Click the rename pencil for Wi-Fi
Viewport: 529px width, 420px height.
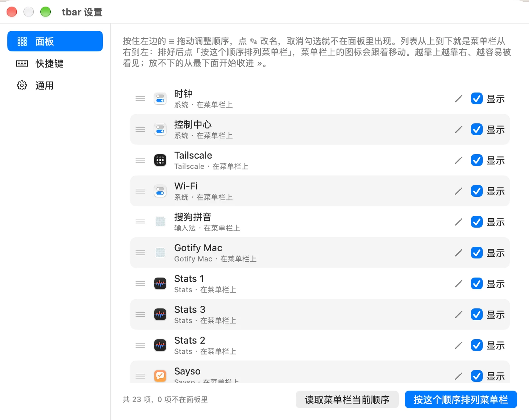[x=458, y=191]
